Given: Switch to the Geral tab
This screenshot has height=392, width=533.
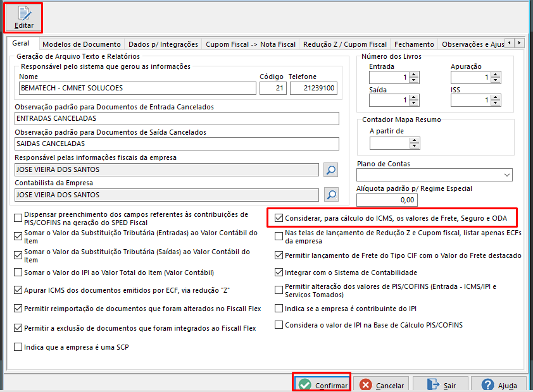Looking at the screenshot, I should (21, 44).
